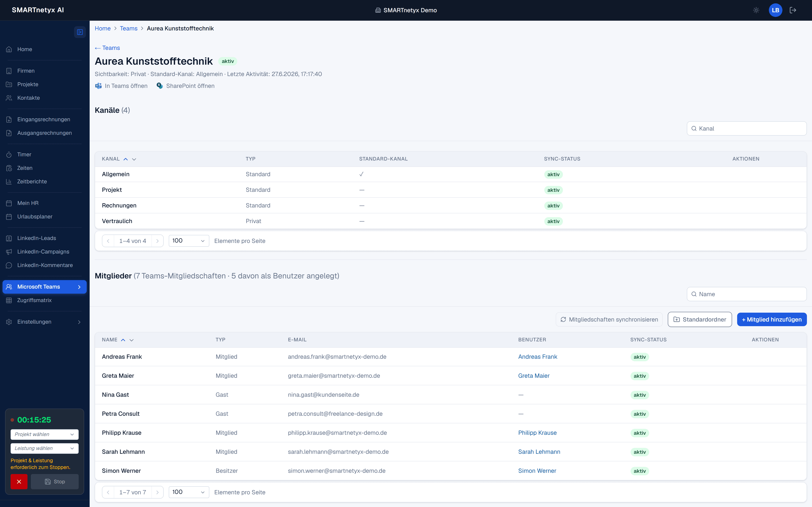Sort Kanal column ascending arrow
The width and height of the screenshot is (812, 507).
coord(125,159)
